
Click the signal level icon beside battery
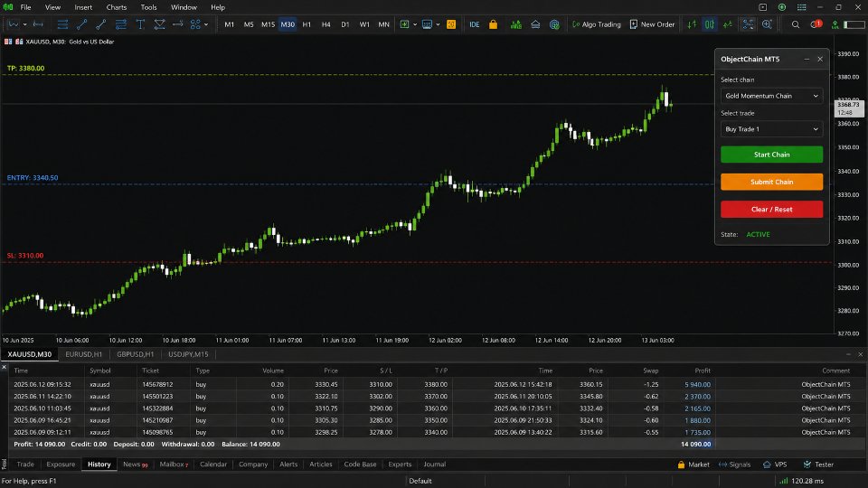[x=835, y=24]
